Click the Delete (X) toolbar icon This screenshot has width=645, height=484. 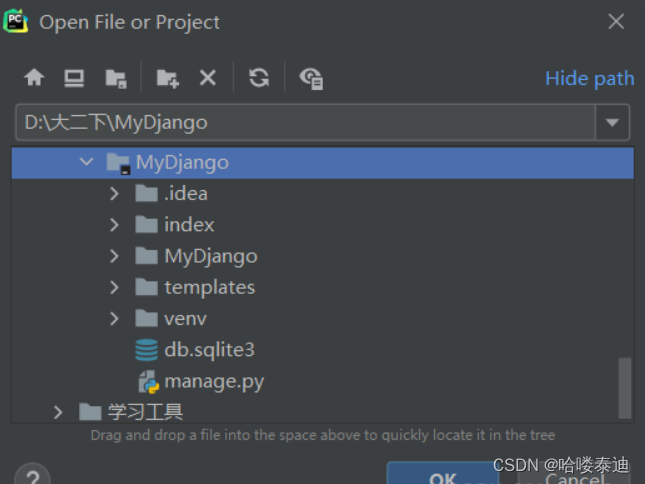208,78
